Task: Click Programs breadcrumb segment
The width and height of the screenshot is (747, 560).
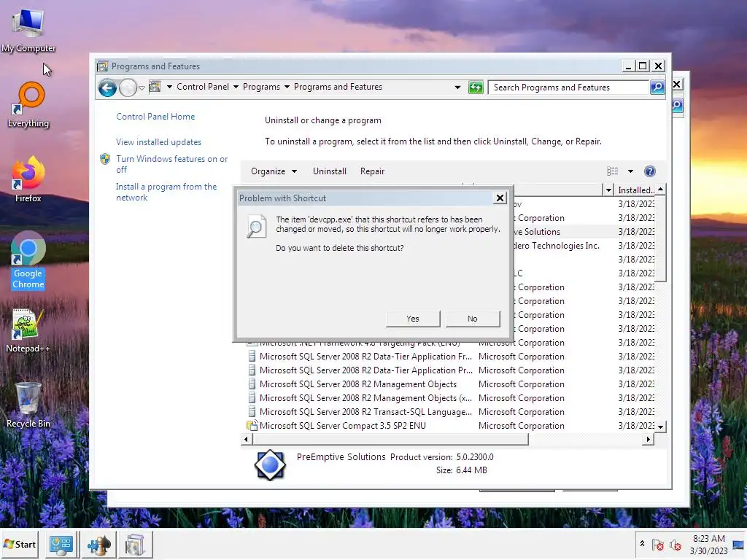Action: pyautogui.click(x=261, y=87)
